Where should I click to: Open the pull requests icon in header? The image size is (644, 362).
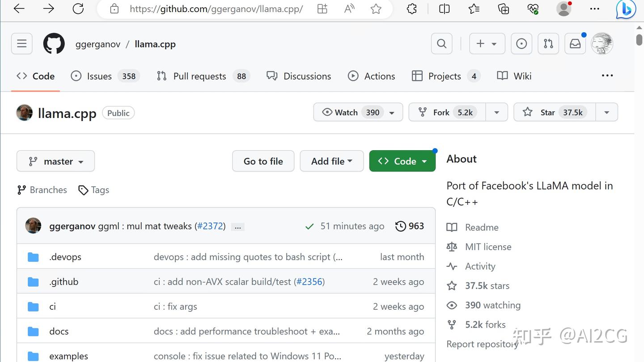[548, 44]
